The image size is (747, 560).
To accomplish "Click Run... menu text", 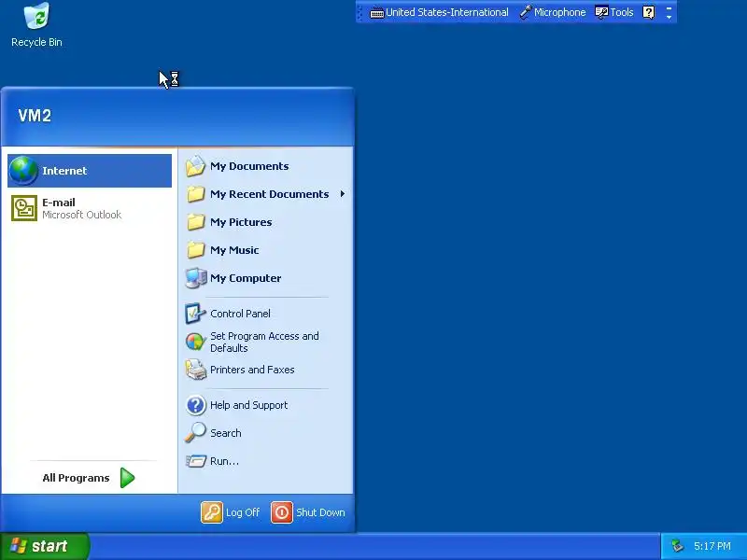I will 224,461.
